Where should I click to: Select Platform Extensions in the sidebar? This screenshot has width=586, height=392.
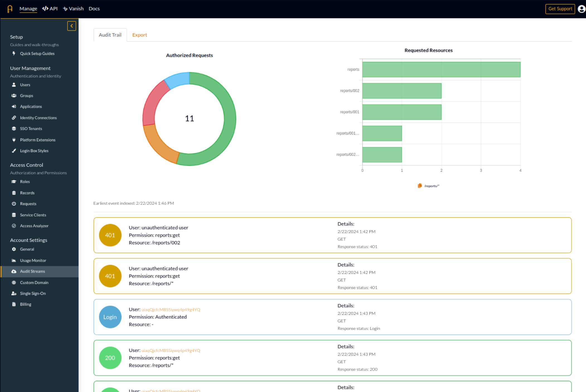tap(37, 140)
